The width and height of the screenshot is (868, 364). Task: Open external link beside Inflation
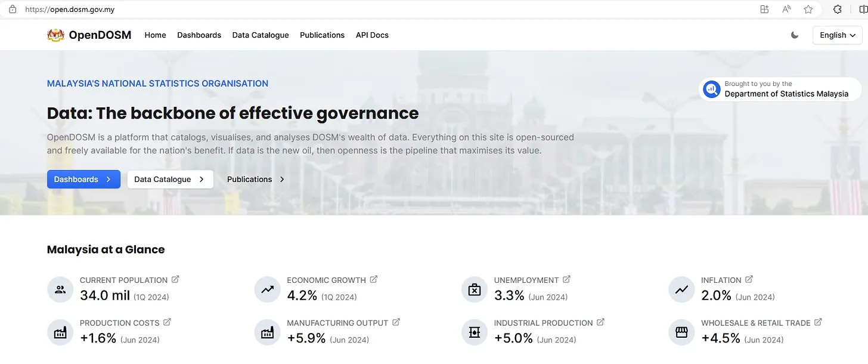pyautogui.click(x=749, y=279)
